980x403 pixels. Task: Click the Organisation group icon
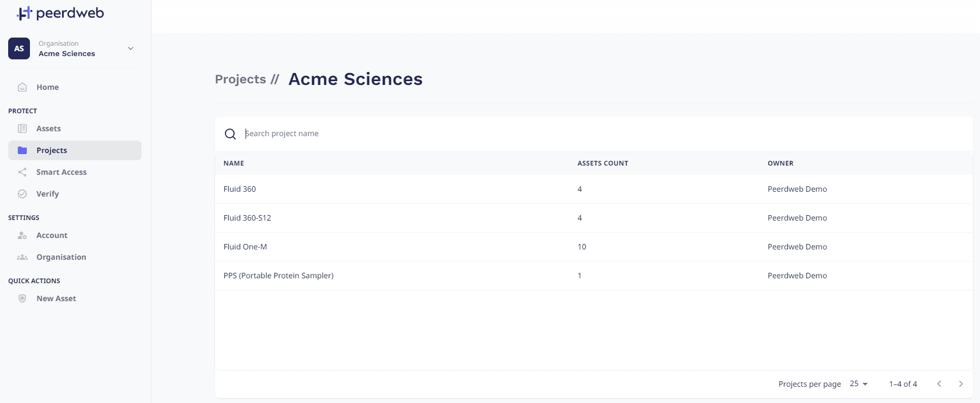click(x=22, y=257)
